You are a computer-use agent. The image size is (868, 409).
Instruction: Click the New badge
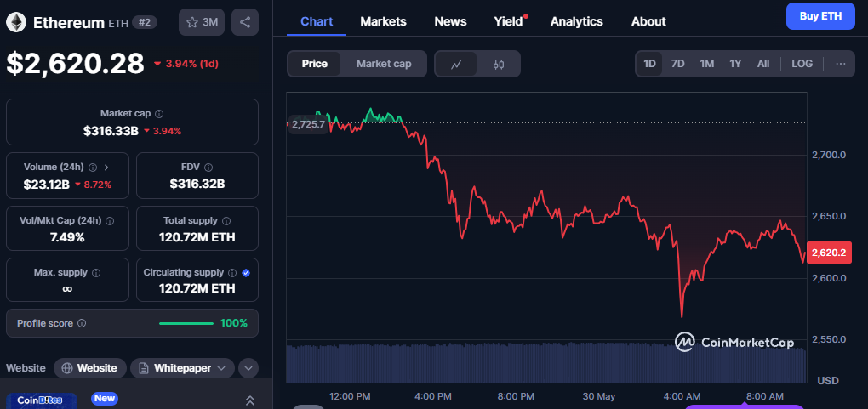click(105, 398)
